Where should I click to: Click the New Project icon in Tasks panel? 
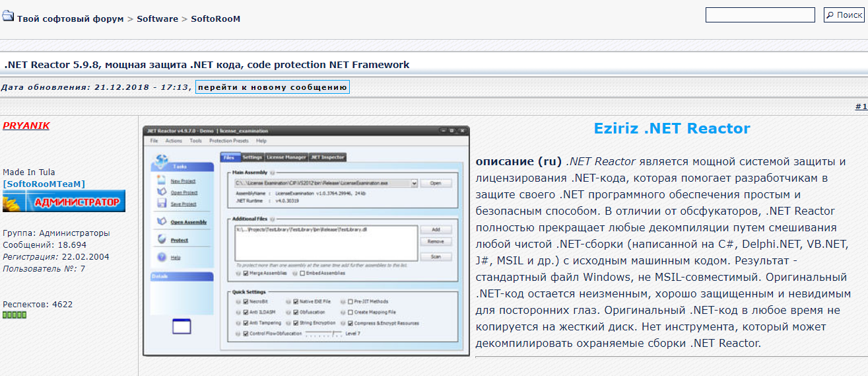(161, 180)
